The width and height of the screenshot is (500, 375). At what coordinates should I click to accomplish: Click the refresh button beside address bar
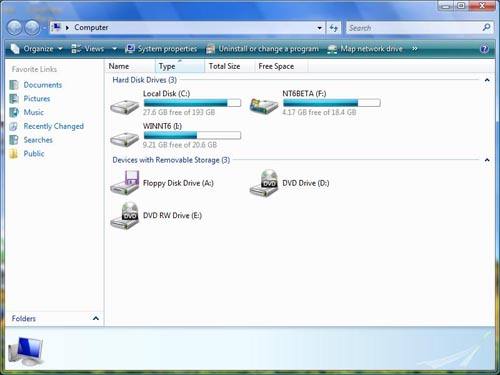tap(334, 28)
